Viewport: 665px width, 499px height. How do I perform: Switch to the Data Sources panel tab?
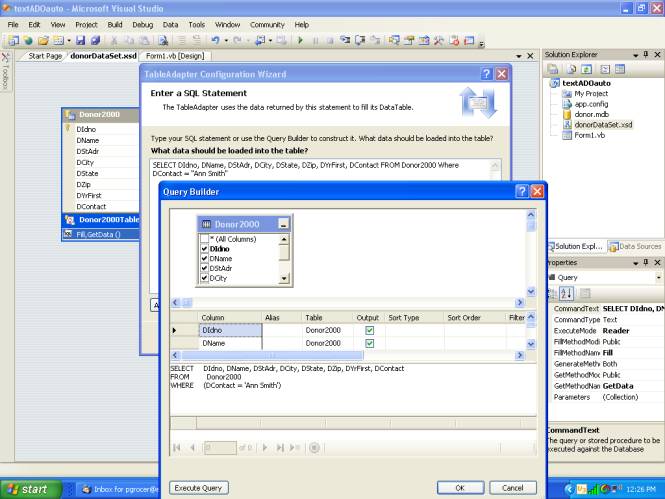pos(635,246)
